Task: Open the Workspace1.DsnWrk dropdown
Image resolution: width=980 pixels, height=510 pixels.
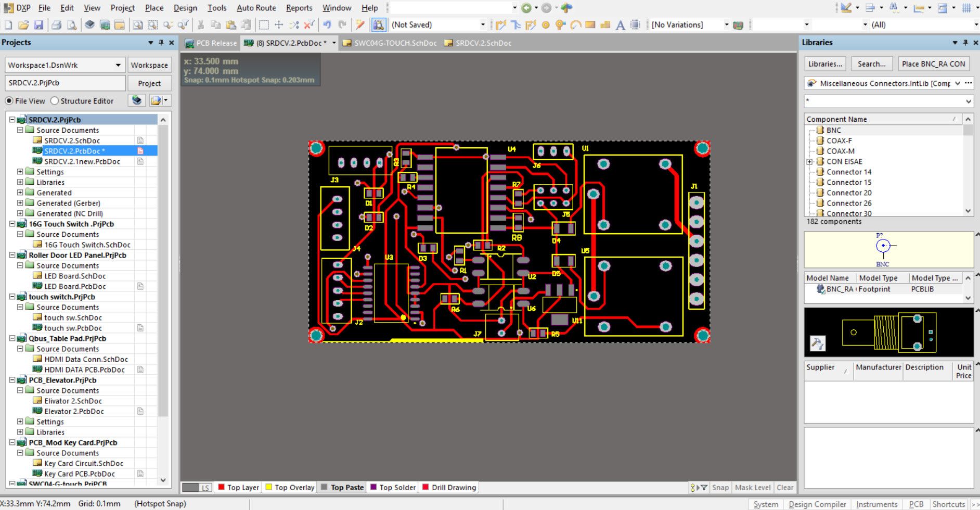Action: (118, 65)
